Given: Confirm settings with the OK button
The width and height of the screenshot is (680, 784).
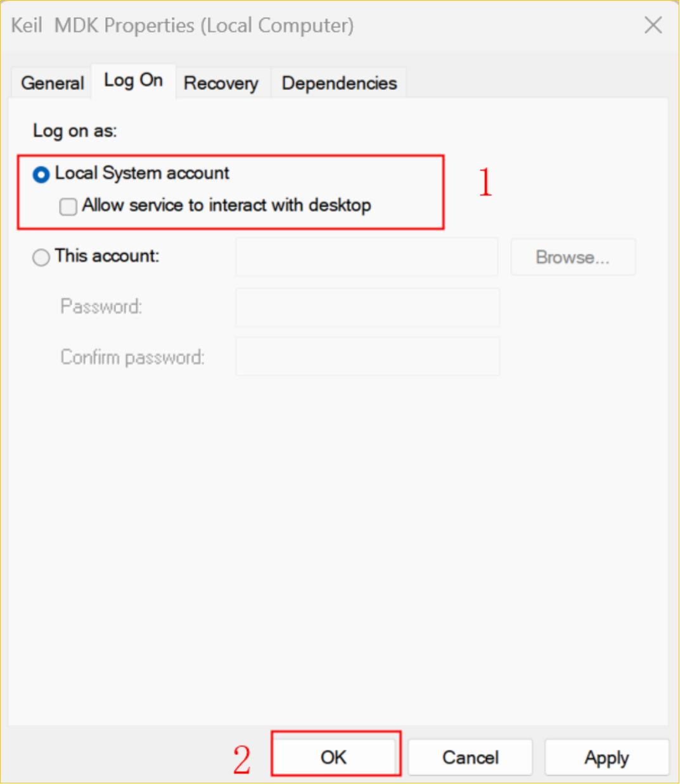Looking at the screenshot, I should 334,757.
